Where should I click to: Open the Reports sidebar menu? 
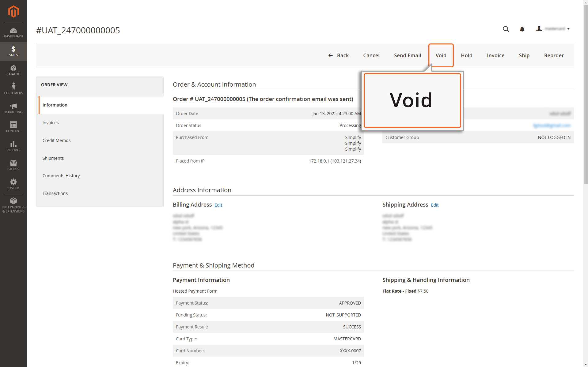13,146
